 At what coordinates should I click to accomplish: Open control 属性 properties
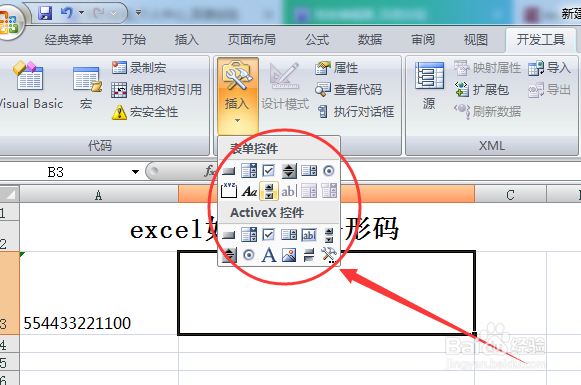tap(336, 68)
